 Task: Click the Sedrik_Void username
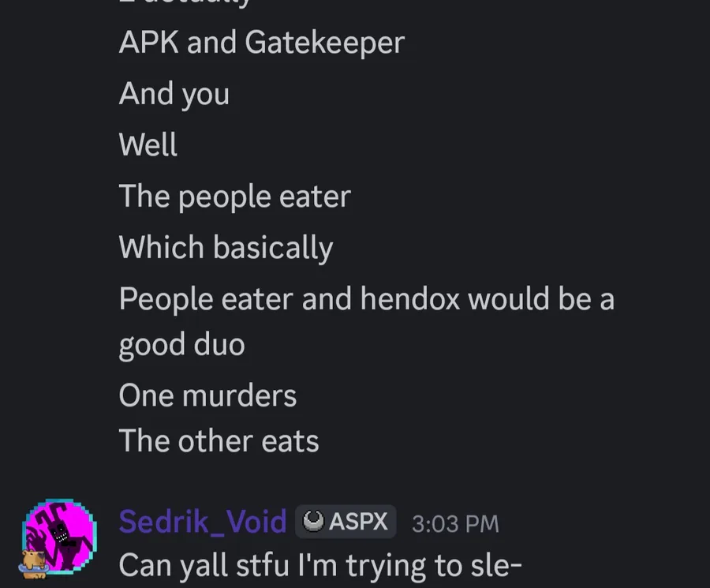coord(203,522)
